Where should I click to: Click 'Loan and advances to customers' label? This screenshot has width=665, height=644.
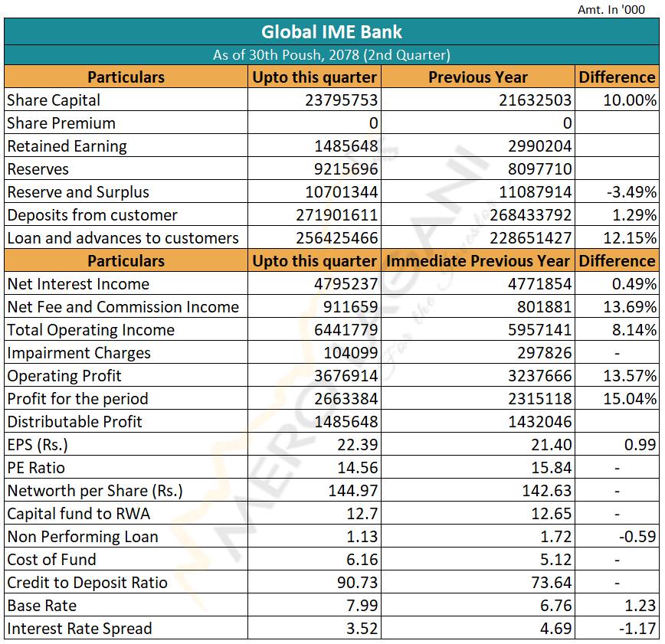click(123, 238)
